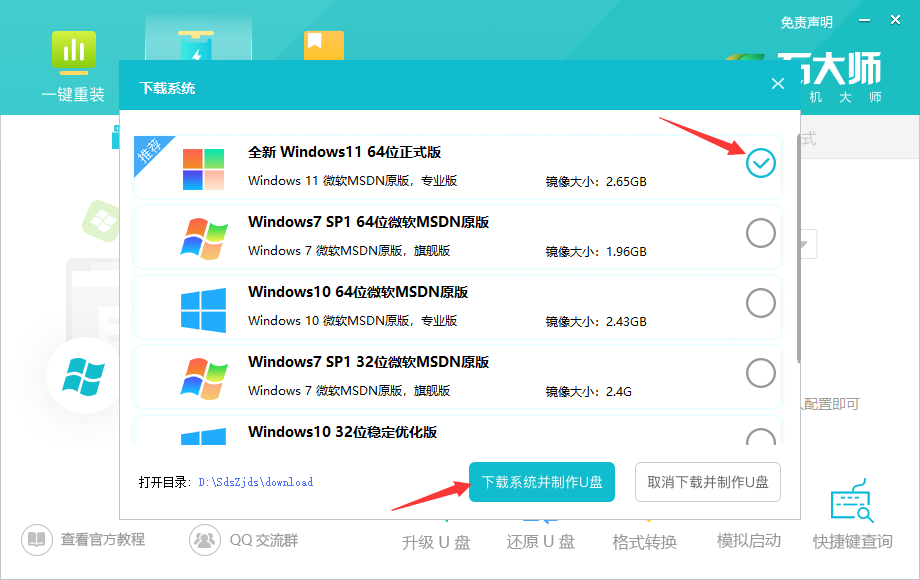920x580 pixels.
Task: Start 模拟启动 from the bottom toolbar
Action: click(x=747, y=540)
